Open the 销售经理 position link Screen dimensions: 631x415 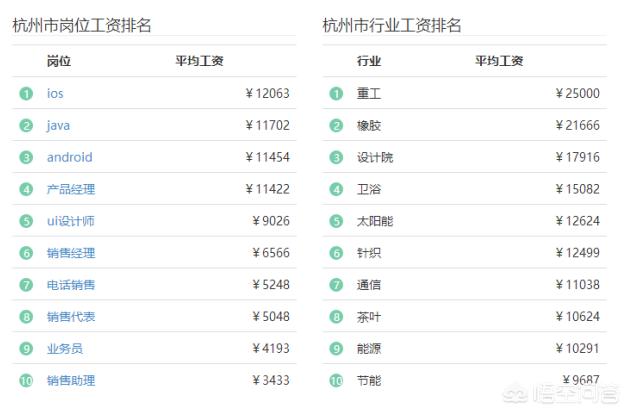coord(71,253)
